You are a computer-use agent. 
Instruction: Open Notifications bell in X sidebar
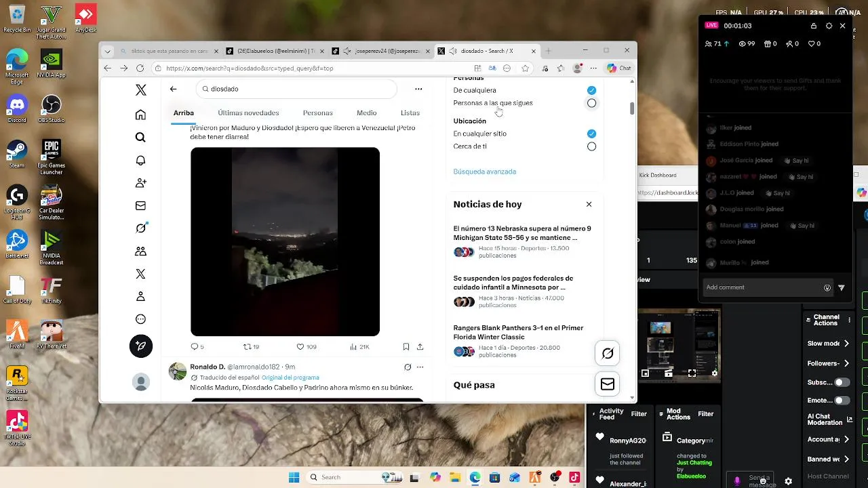140,161
